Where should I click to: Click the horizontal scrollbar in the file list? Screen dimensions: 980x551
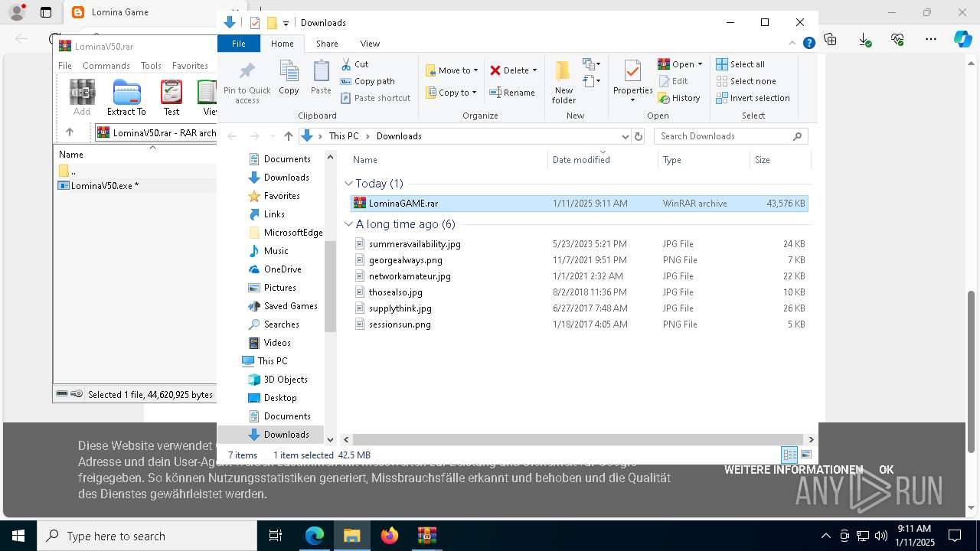(577, 440)
